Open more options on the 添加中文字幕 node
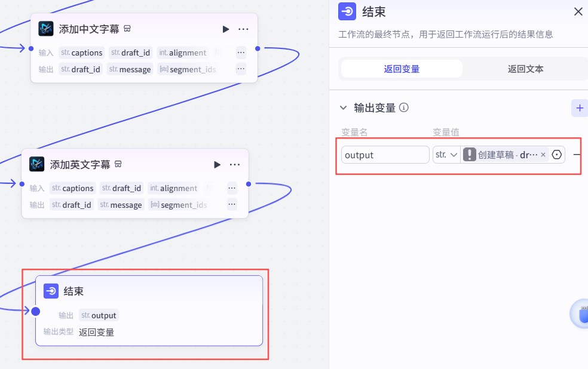The image size is (588, 369). (x=243, y=28)
